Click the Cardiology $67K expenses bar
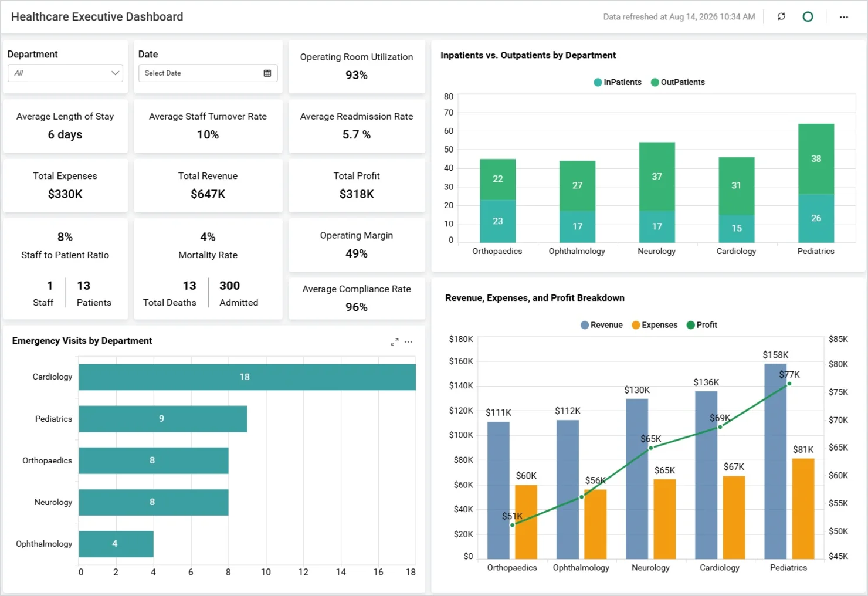 pyautogui.click(x=734, y=517)
